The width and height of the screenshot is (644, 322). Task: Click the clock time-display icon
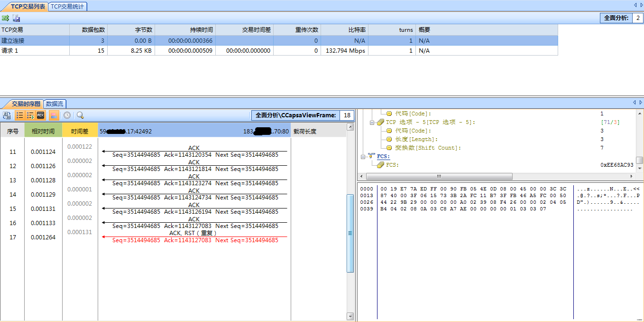[67, 115]
